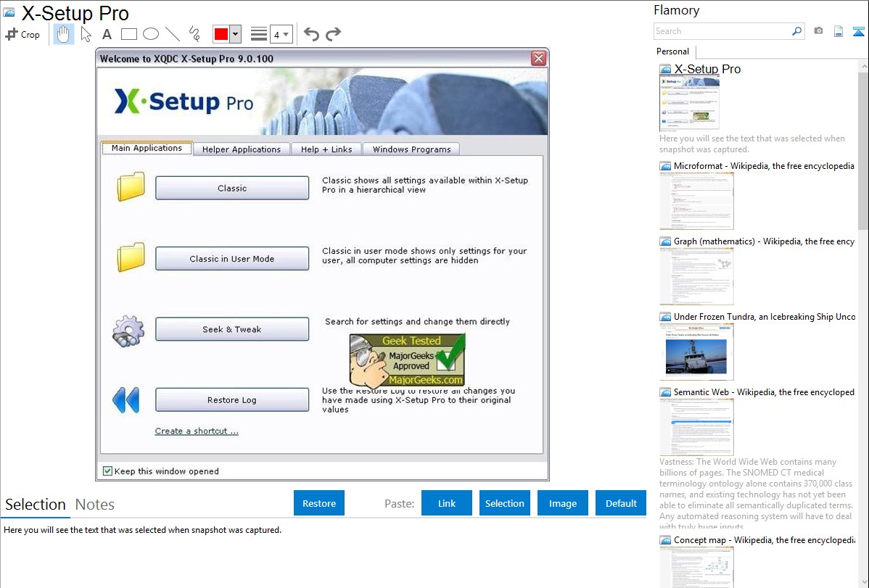Image resolution: width=869 pixels, height=588 pixels.
Task: Open the color picker dropdown arrow
Action: point(236,34)
